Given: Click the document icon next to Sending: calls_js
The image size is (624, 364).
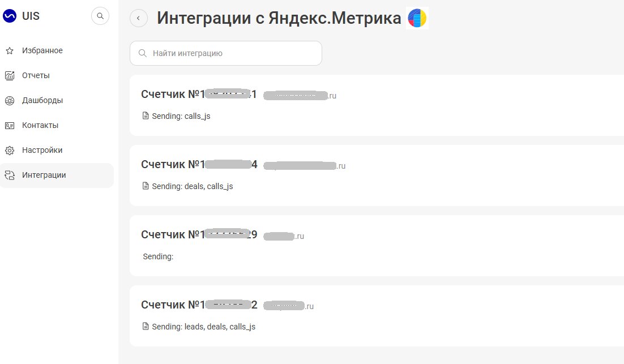Looking at the screenshot, I should [145, 115].
